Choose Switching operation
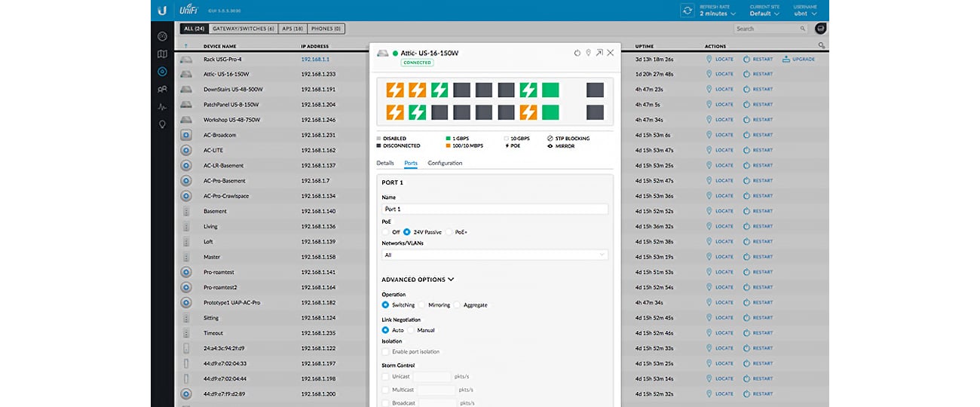Image resolution: width=980 pixels, height=407 pixels. tap(385, 305)
